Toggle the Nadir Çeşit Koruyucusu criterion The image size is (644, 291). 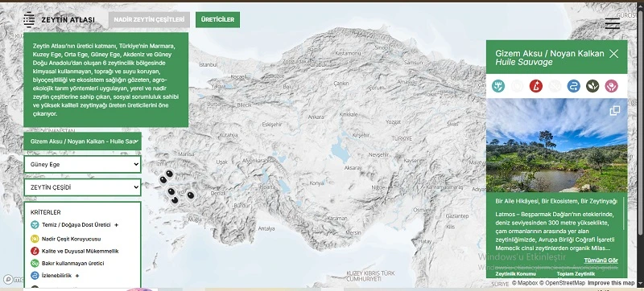(66, 239)
